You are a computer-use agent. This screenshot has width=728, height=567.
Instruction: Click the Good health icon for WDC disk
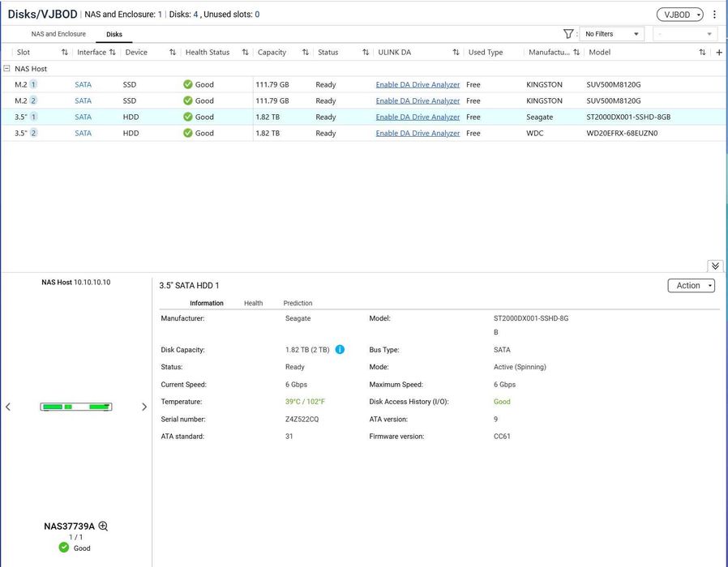coord(187,133)
